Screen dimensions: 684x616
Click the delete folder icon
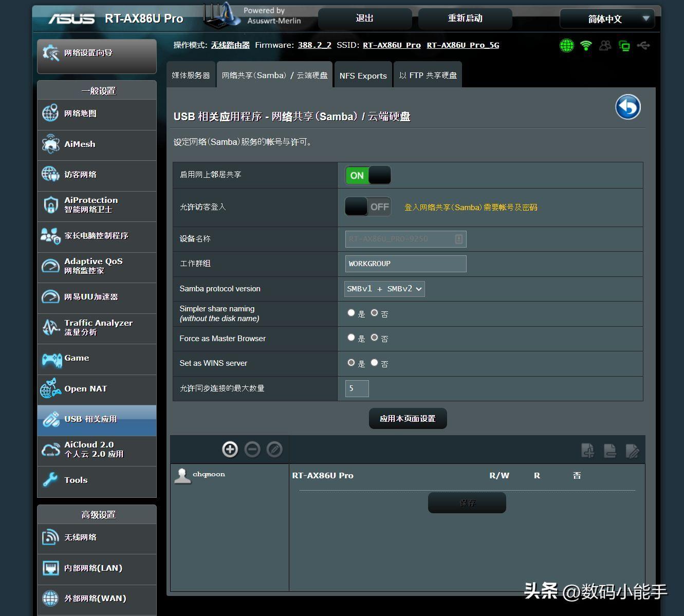(610, 451)
